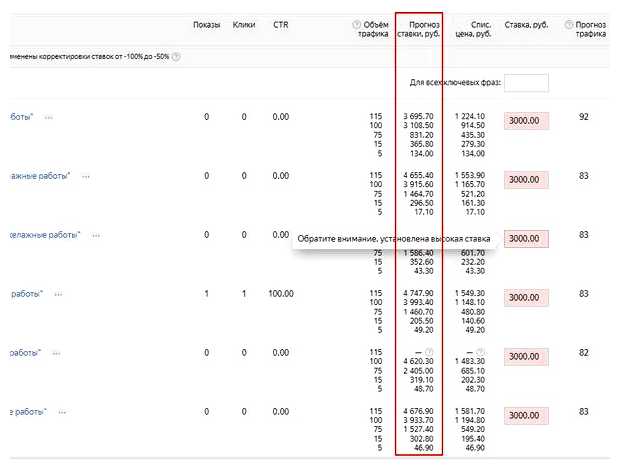Click the bid adjustments -100% до -50% notice
The height and width of the screenshot is (469, 620).
[89, 56]
